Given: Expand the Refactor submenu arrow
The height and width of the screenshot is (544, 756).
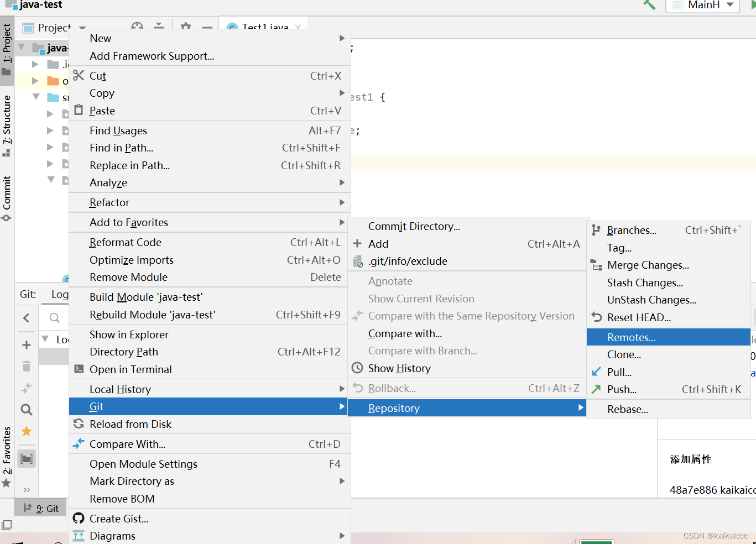Looking at the screenshot, I should tap(342, 202).
